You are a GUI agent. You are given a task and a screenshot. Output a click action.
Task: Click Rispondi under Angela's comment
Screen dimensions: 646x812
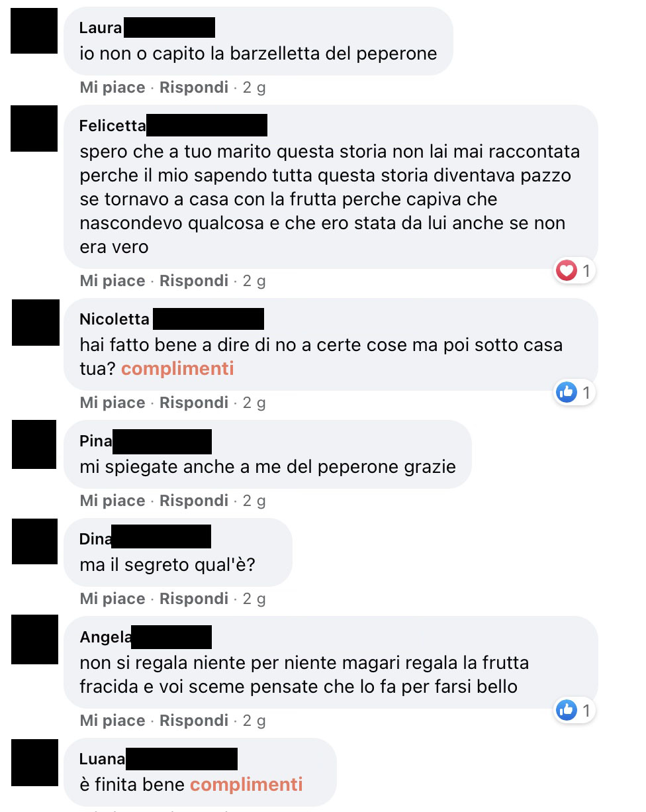pyautogui.click(x=194, y=721)
